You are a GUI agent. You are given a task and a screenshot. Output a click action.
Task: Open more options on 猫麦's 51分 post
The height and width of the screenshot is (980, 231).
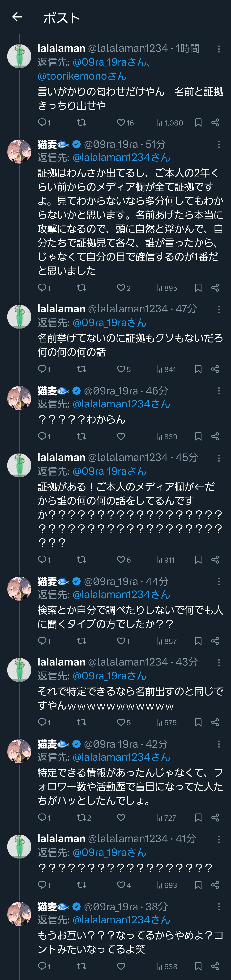point(219,145)
